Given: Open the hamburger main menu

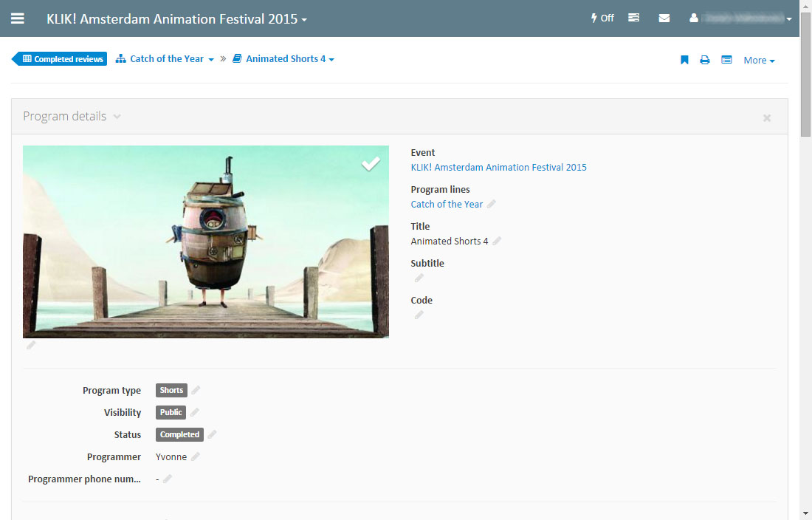Looking at the screenshot, I should [17, 18].
